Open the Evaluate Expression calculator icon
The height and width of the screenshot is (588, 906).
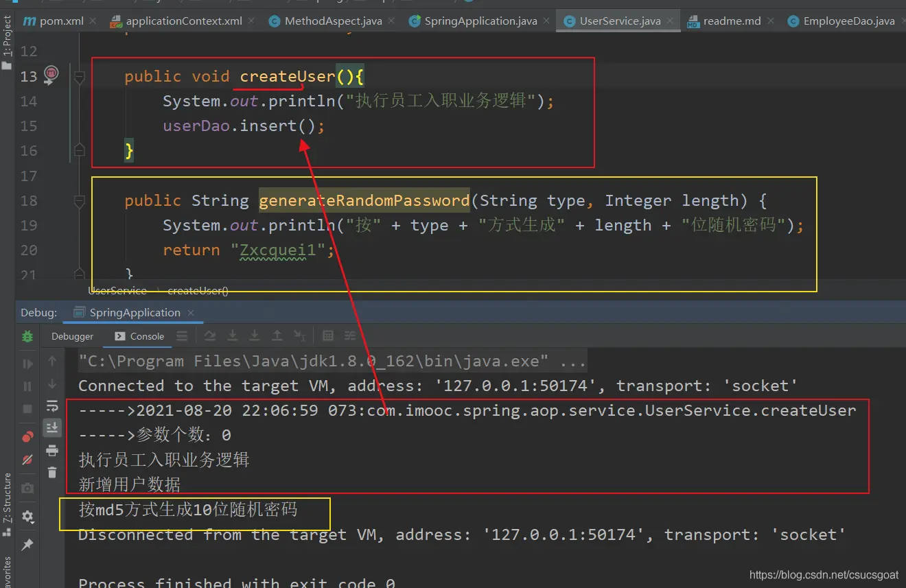(x=328, y=336)
